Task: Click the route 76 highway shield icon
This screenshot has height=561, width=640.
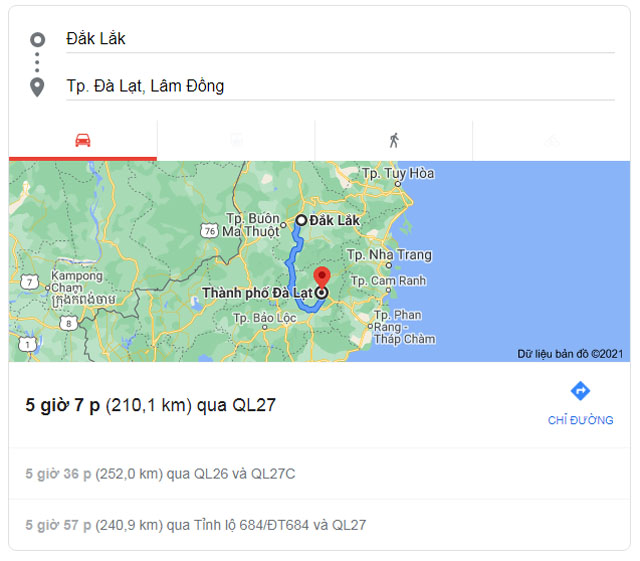Action: tap(210, 231)
